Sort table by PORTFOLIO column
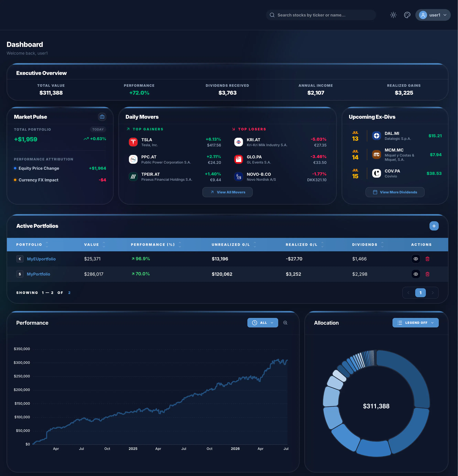The image size is (458, 476). click(32, 245)
